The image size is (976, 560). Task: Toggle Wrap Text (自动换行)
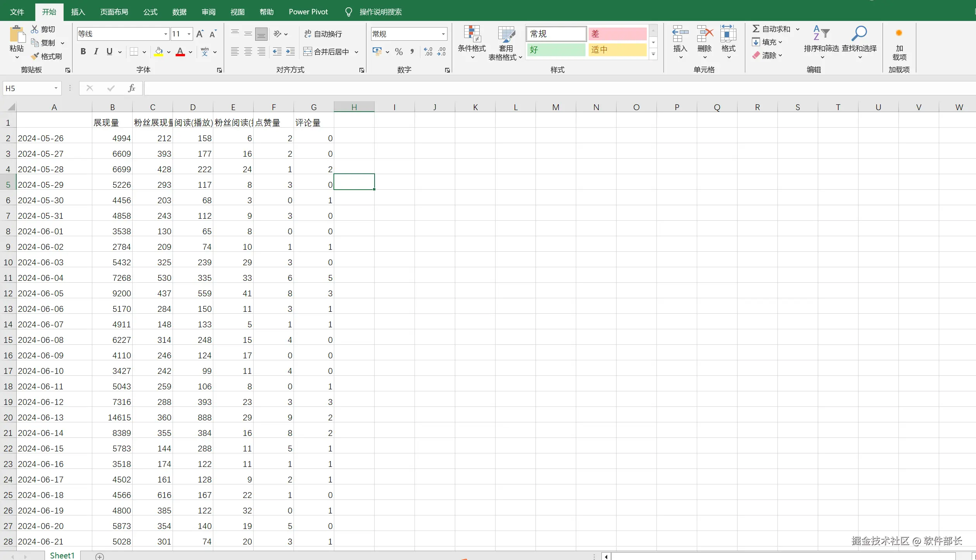pos(323,34)
